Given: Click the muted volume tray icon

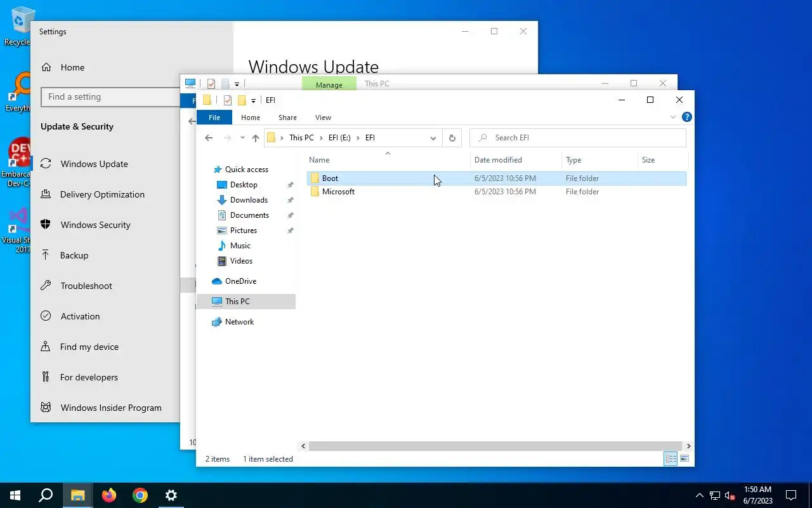Looking at the screenshot, I should pos(730,495).
